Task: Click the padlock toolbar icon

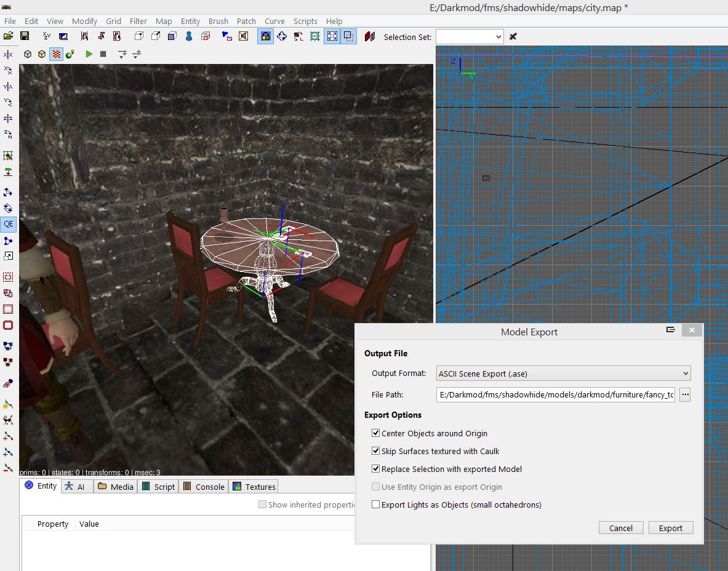Action: coord(266,36)
